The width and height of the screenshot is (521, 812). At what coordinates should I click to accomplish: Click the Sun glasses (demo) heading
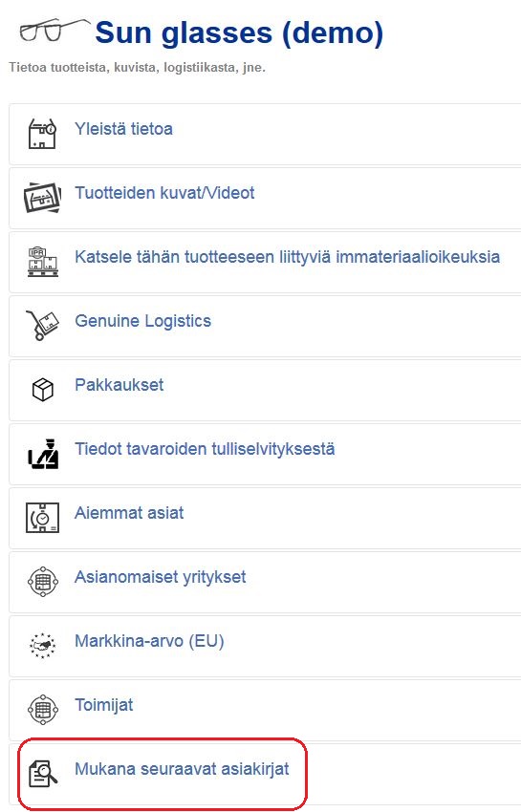pyautogui.click(x=239, y=32)
